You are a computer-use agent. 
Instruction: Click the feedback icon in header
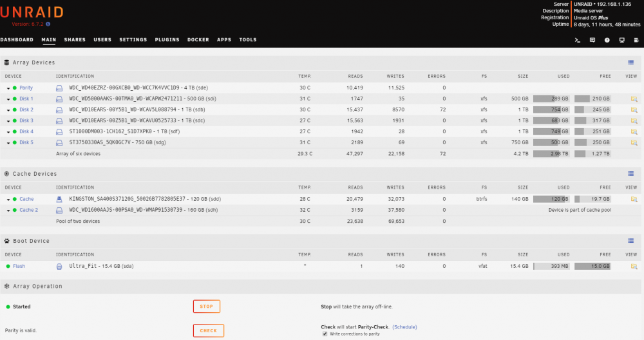pos(592,40)
